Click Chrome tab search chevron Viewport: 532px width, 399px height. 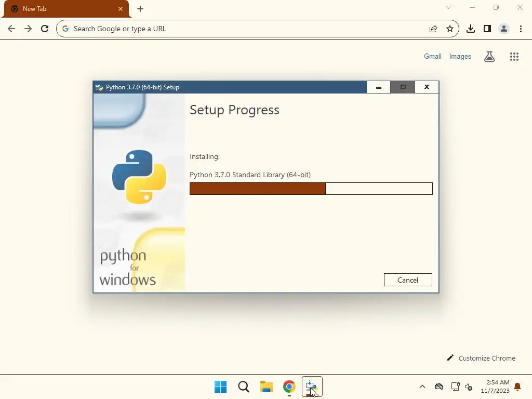tap(448, 7)
